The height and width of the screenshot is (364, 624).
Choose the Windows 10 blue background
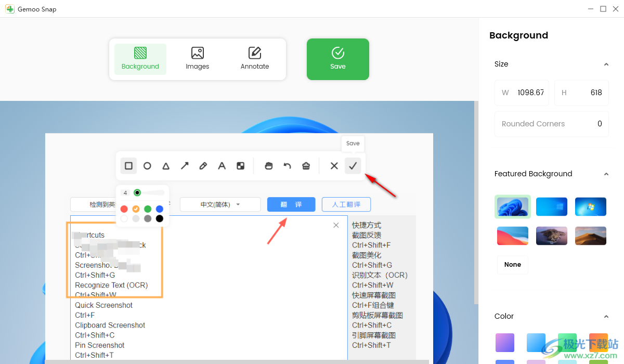coord(552,206)
